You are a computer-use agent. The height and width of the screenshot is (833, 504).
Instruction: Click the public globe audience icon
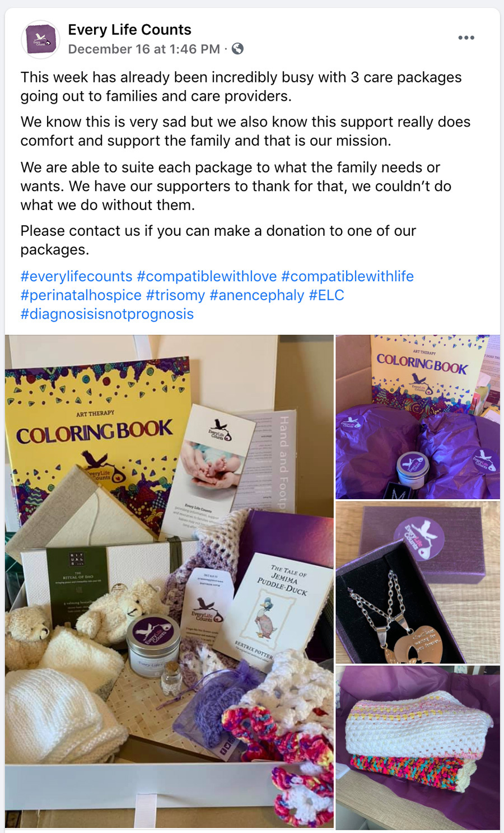(238, 49)
